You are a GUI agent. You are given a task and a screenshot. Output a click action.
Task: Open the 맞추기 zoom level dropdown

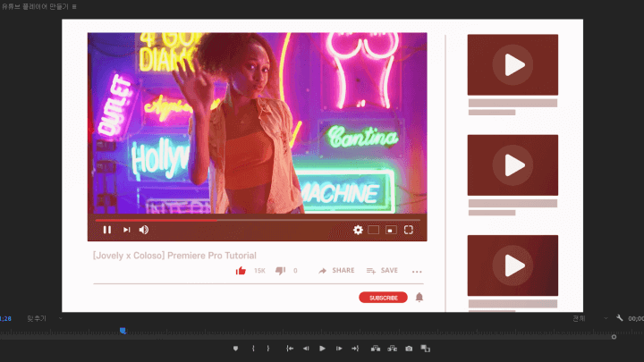pos(45,318)
